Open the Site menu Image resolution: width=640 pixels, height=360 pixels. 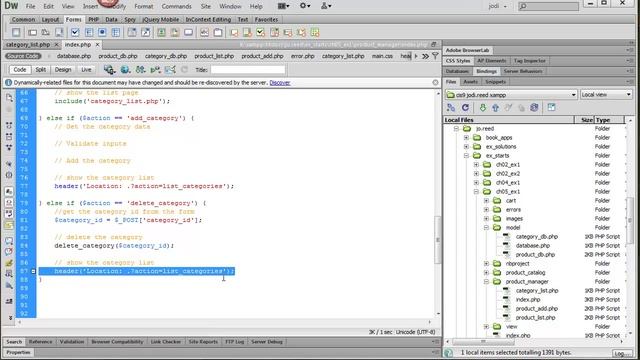[206, 6]
